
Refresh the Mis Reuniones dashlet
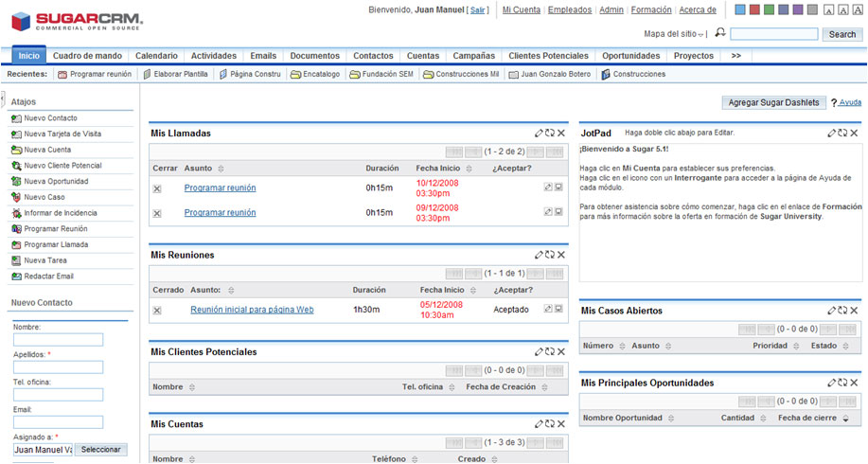coord(550,255)
